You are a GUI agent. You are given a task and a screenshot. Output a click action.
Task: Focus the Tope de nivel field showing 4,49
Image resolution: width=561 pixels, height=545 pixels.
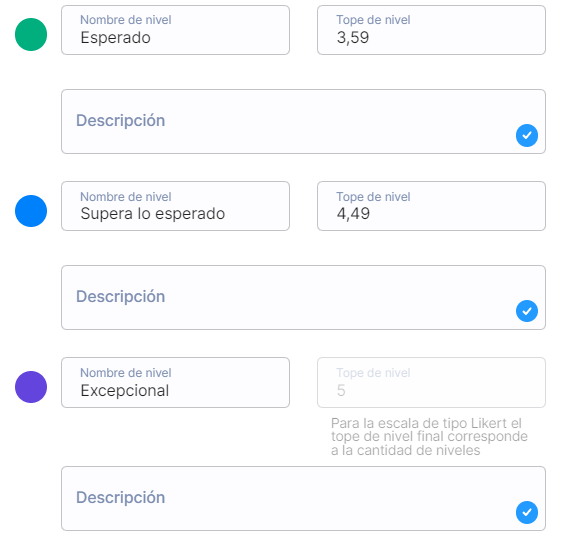point(431,206)
